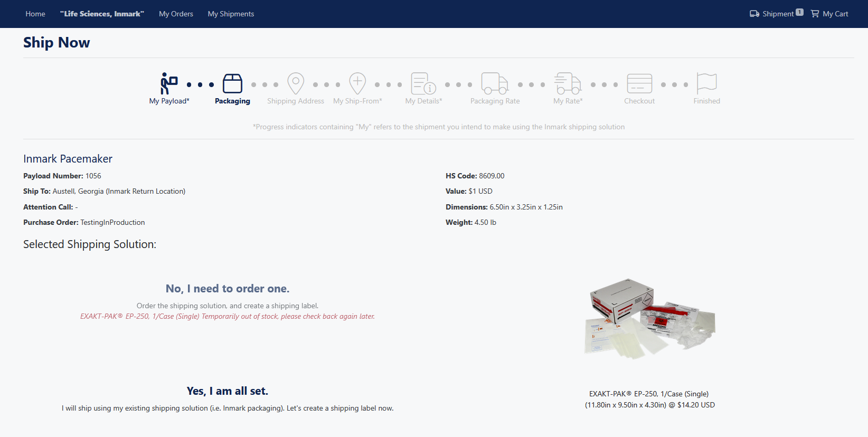Click the Checkout step label
Viewport: 868px width, 437px height.
coord(639,101)
